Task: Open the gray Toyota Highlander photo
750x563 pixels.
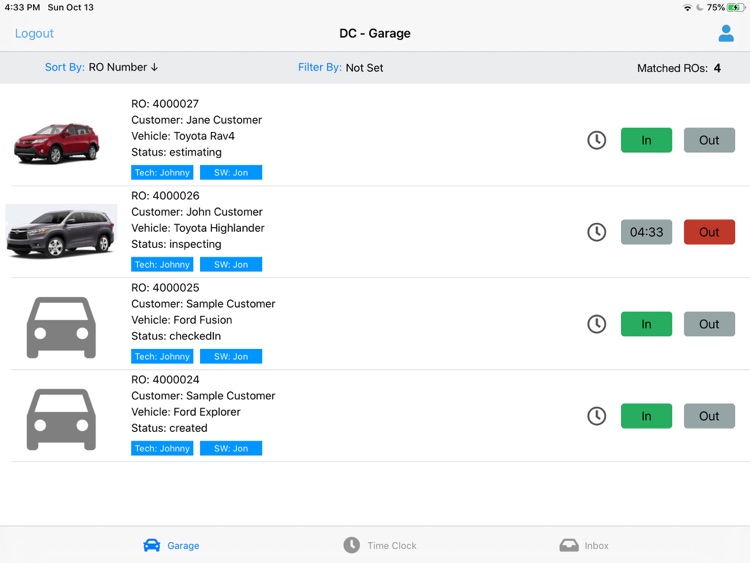Action: 61,232
